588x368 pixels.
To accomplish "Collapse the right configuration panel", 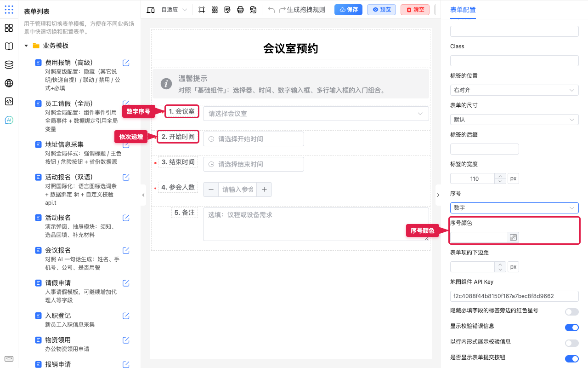I will 438,195.
